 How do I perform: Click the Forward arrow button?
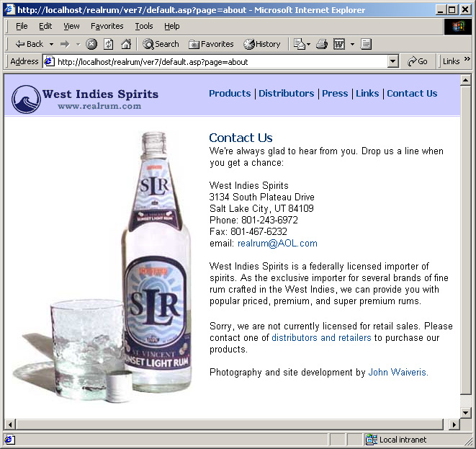pyautogui.click(x=65, y=45)
